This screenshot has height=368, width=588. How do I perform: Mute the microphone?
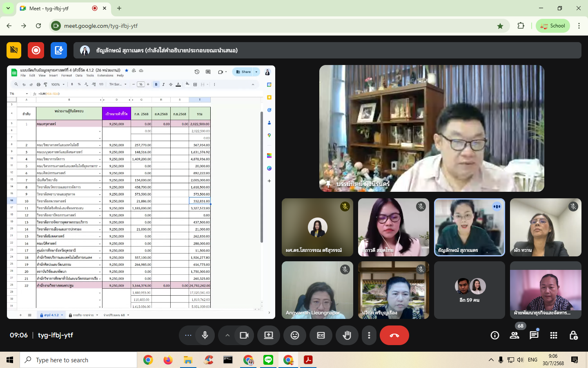pos(205,335)
